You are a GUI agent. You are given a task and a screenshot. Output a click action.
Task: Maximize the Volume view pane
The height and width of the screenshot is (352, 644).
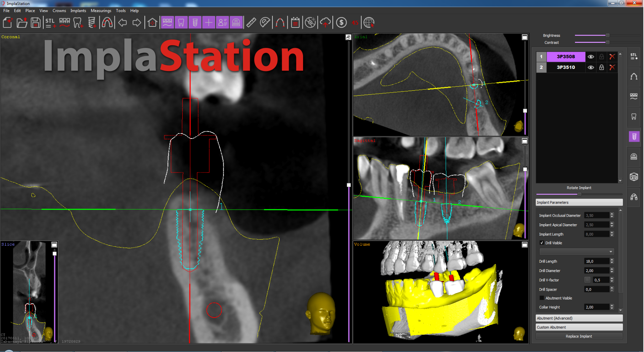tap(525, 245)
